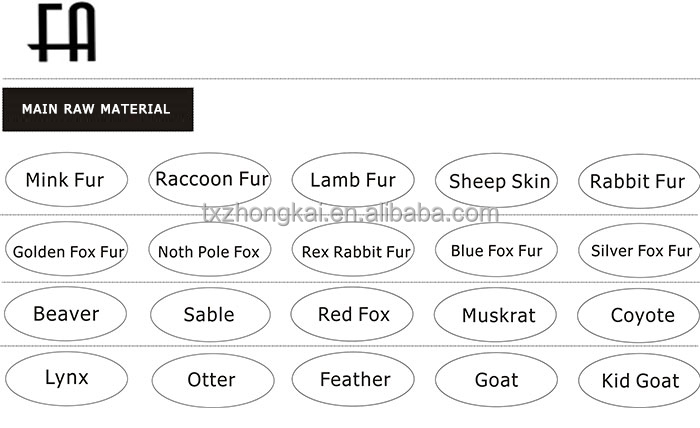700x428 pixels.
Task: Select Golden Fox Fur
Action: click(x=67, y=249)
